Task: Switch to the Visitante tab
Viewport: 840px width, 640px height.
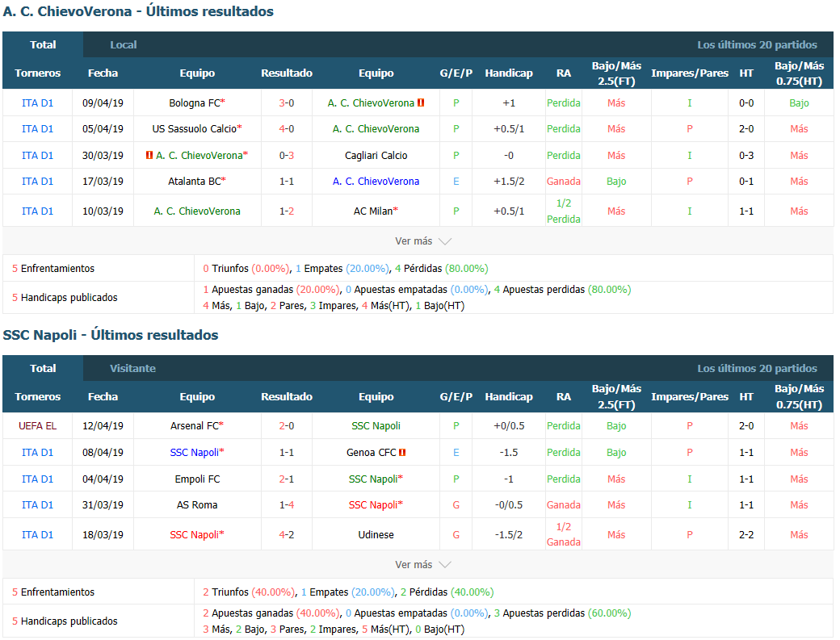Action: pos(132,368)
